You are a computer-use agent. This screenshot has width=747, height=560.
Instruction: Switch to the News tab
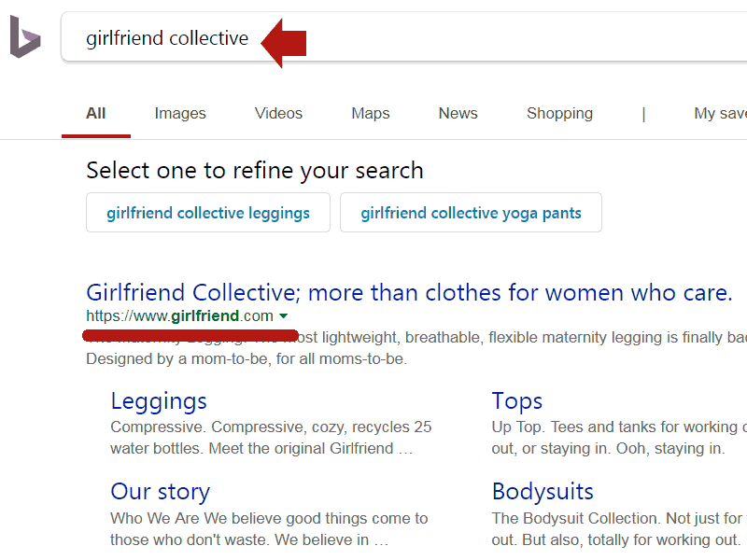point(458,113)
